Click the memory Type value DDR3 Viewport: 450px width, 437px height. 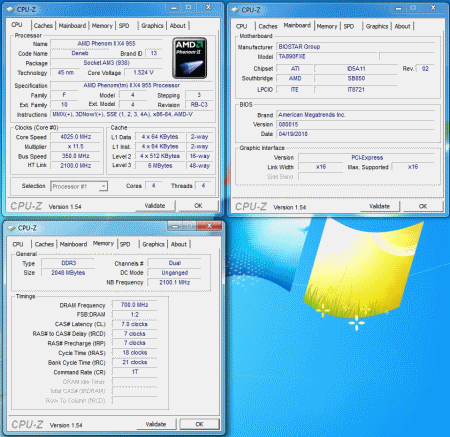click(68, 263)
